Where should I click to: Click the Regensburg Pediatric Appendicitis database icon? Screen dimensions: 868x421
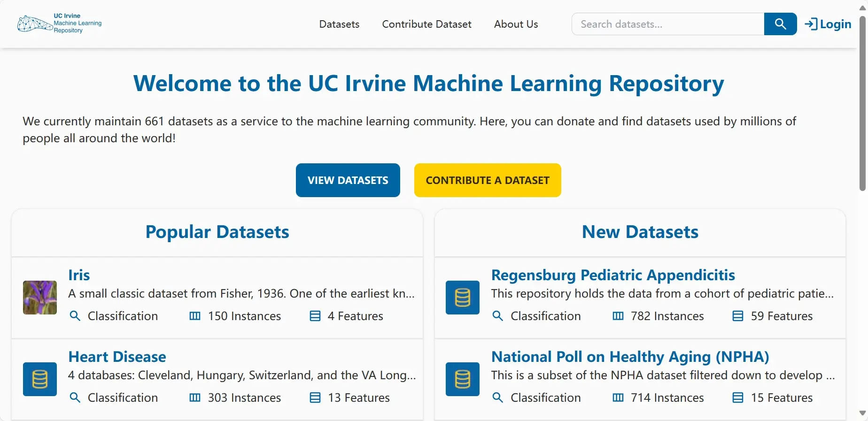tap(463, 298)
